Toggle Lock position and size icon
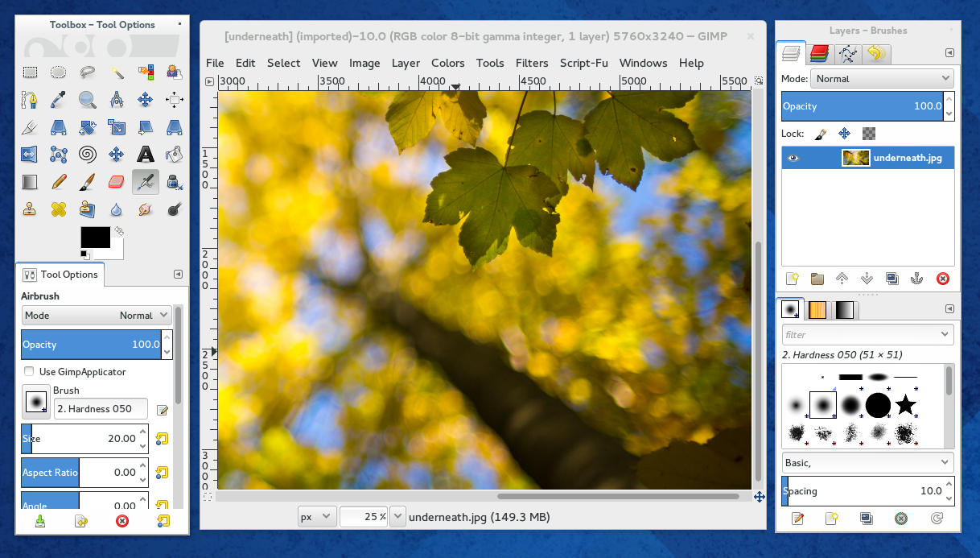This screenshot has height=558, width=980. click(x=844, y=134)
